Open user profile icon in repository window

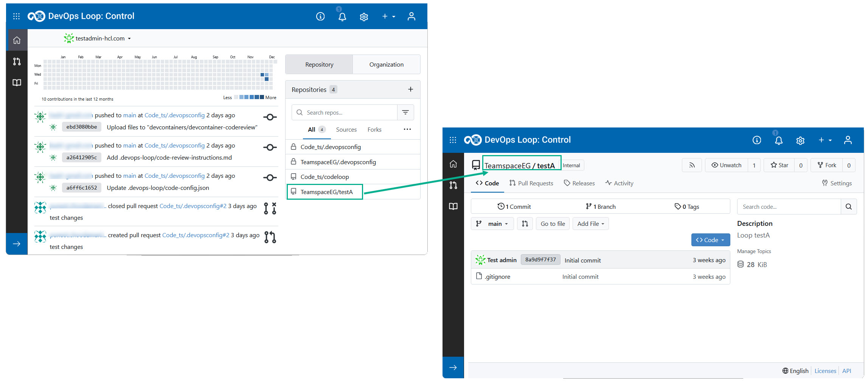[x=848, y=140]
